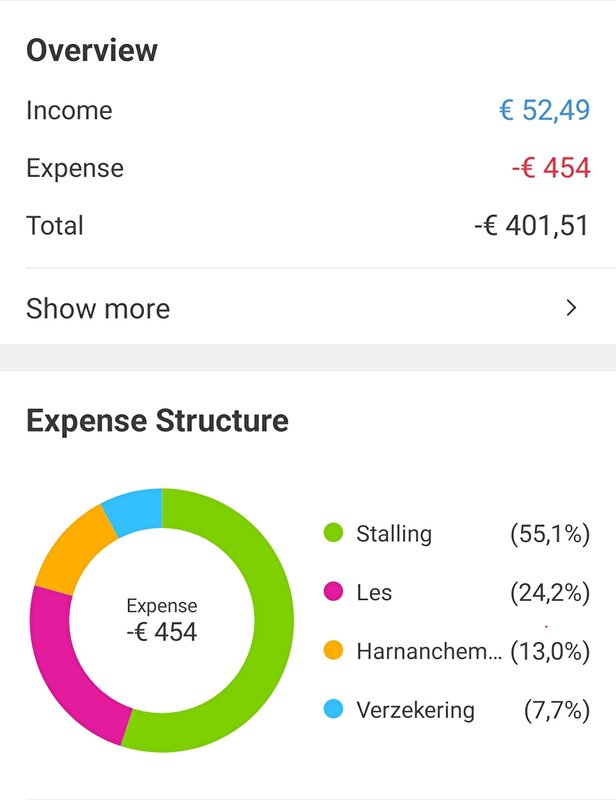Click the magenta Les legend dot

tap(333, 592)
